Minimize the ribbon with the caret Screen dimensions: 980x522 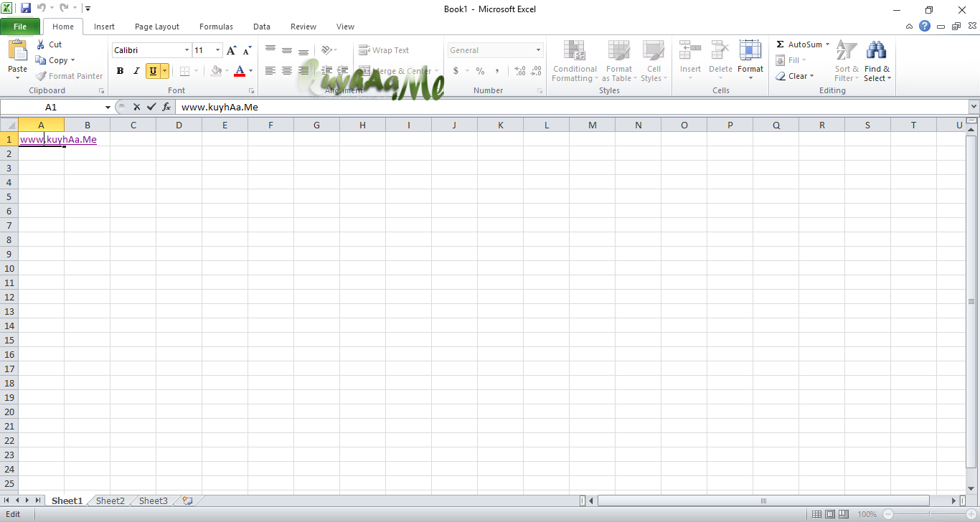point(910,27)
